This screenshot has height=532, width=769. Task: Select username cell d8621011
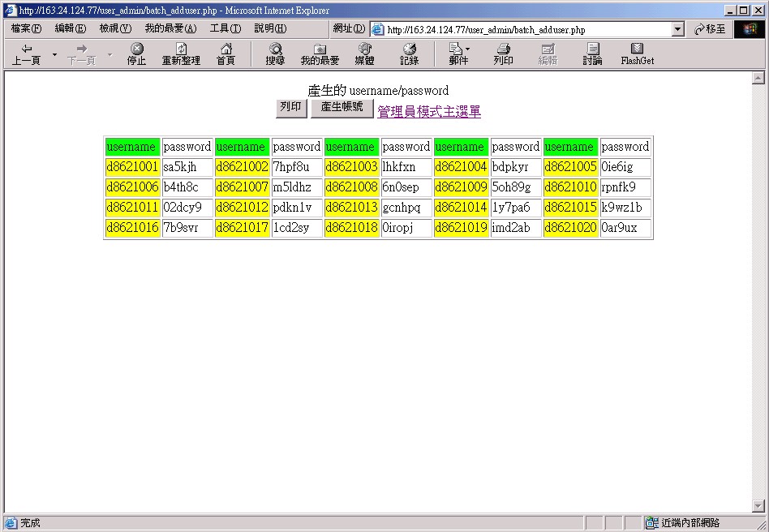coord(132,208)
